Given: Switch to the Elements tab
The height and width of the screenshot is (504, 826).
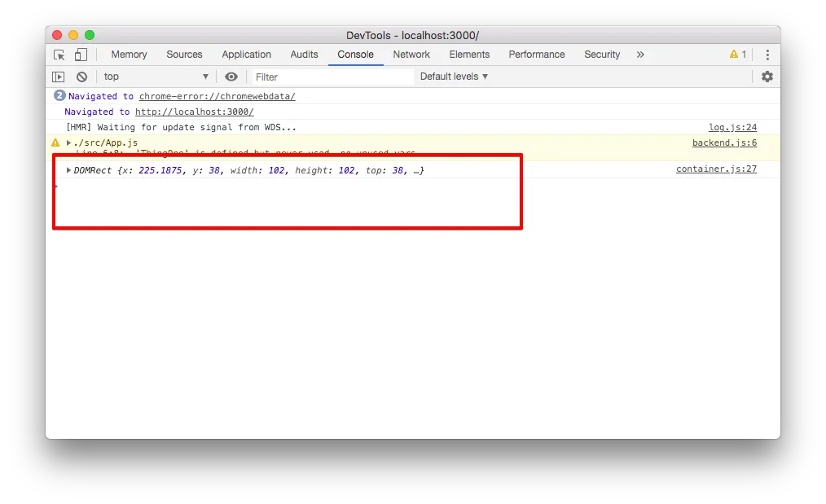Looking at the screenshot, I should (469, 55).
